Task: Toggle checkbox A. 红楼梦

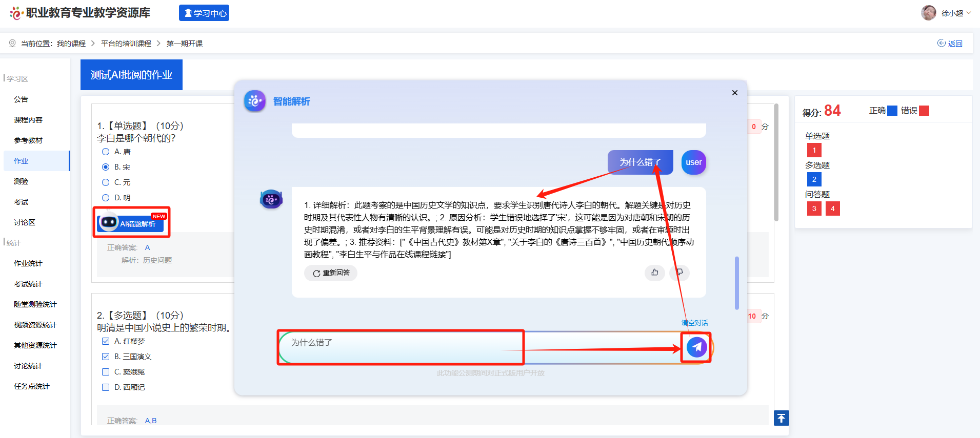Action: [x=106, y=341]
